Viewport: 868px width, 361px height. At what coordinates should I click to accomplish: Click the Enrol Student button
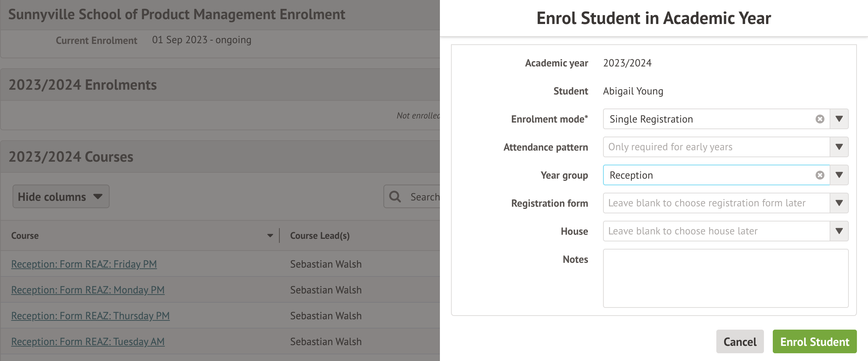click(x=814, y=342)
